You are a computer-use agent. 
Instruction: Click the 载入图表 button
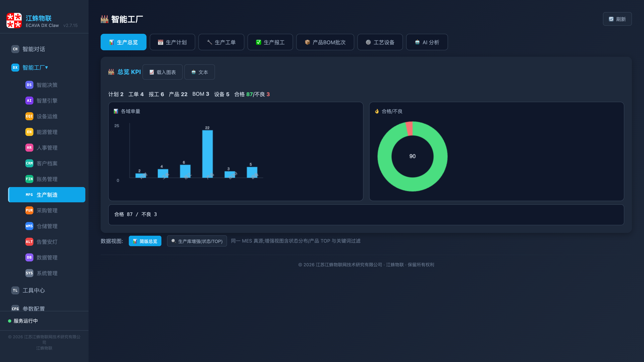163,72
